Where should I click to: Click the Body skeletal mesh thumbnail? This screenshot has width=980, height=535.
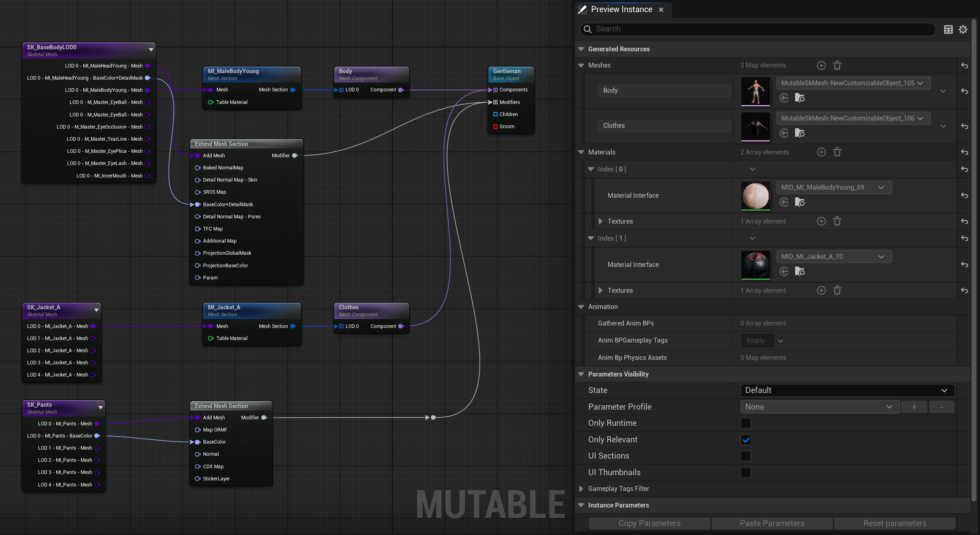click(x=755, y=91)
